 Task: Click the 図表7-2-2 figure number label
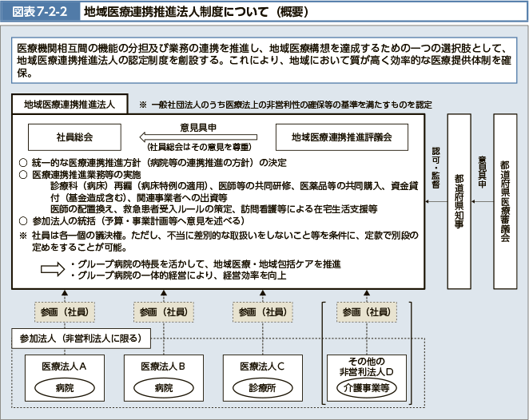click(x=38, y=11)
